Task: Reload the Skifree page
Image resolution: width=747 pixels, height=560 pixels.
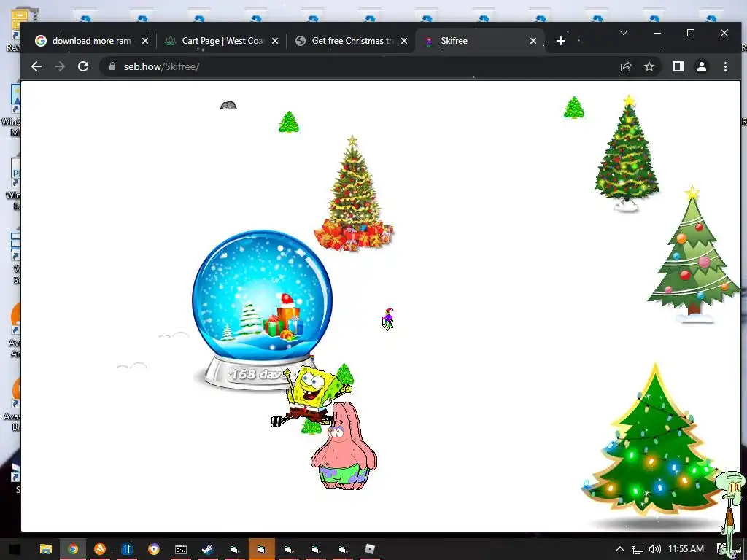Action: 83,66
